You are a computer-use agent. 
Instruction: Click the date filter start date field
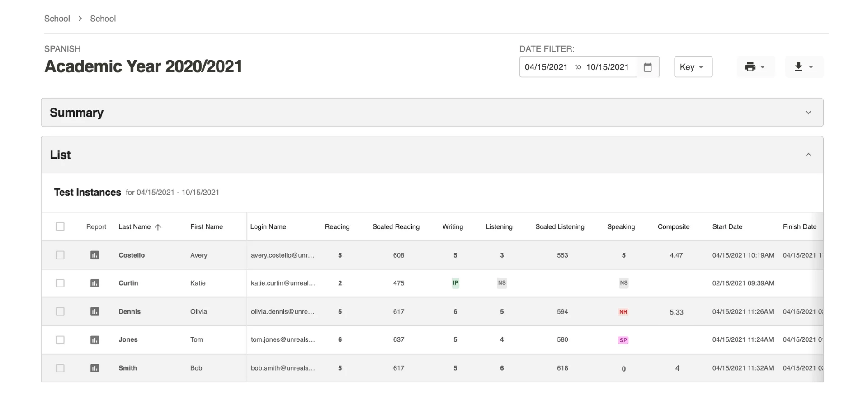[x=546, y=67]
